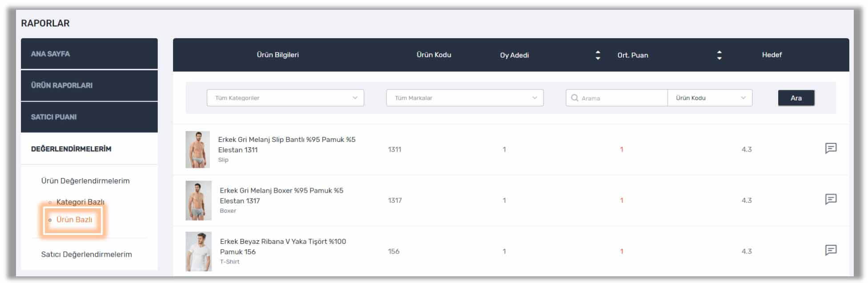This screenshot has height=283, width=868.
Task: Click the RAPORLAR page title
Action: [x=45, y=23]
